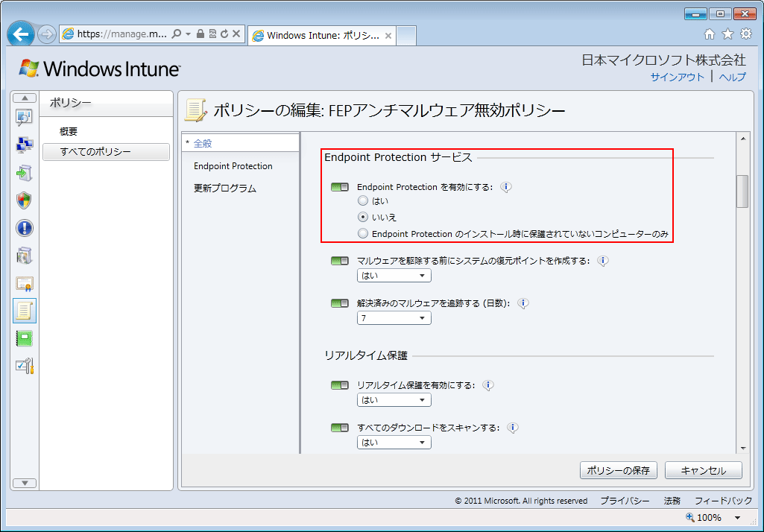764x532 pixels.
Task: Open the フィードバック footer link
Action: 723,501
